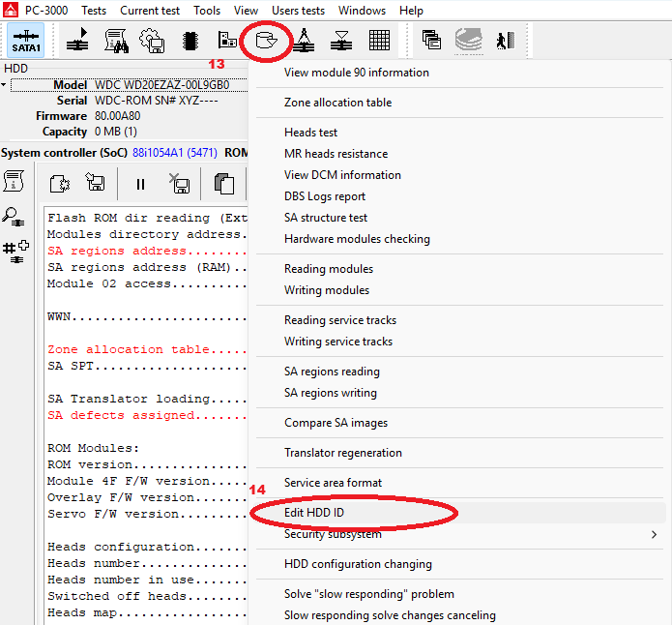
Task: Click the pause icon above the log
Action: click(x=140, y=183)
